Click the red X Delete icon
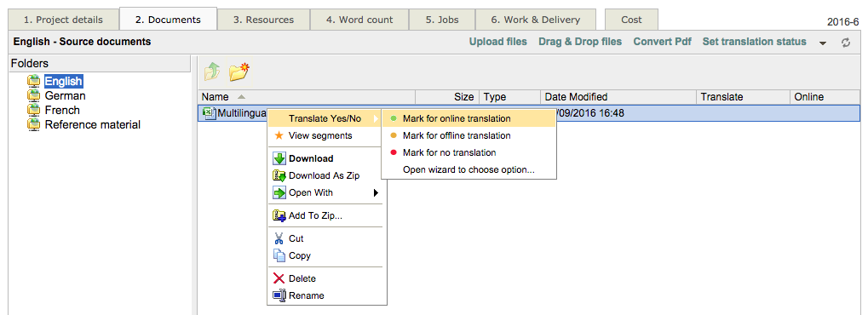Image resolution: width=868 pixels, height=315 pixels. coord(279,278)
